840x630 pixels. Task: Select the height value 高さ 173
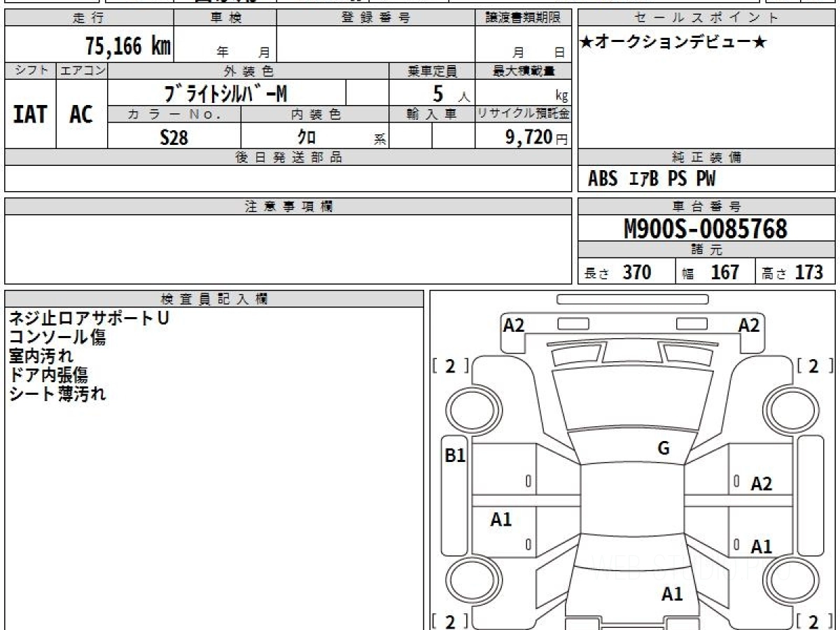pos(792,272)
